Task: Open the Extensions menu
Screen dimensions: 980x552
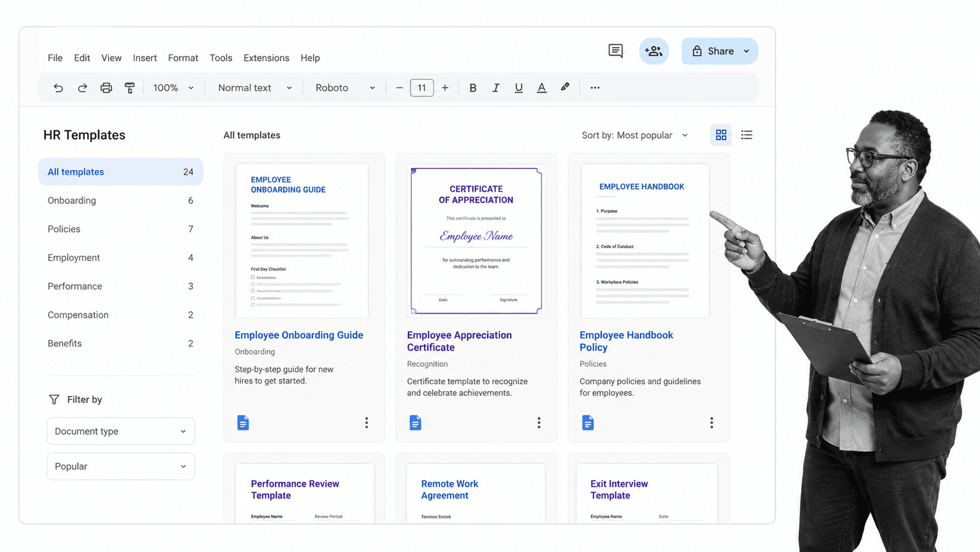Action: tap(266, 58)
